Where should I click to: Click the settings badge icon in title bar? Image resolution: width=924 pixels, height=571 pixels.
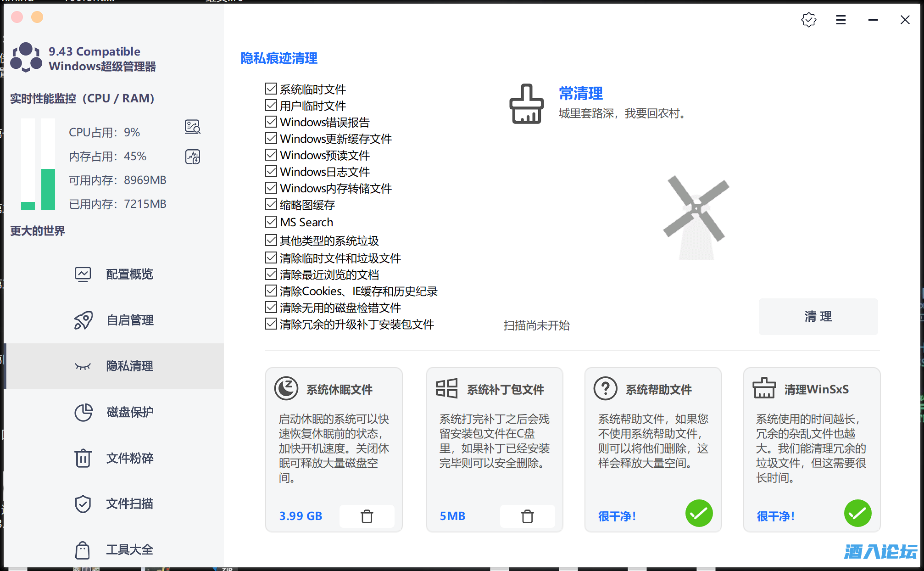tap(809, 20)
